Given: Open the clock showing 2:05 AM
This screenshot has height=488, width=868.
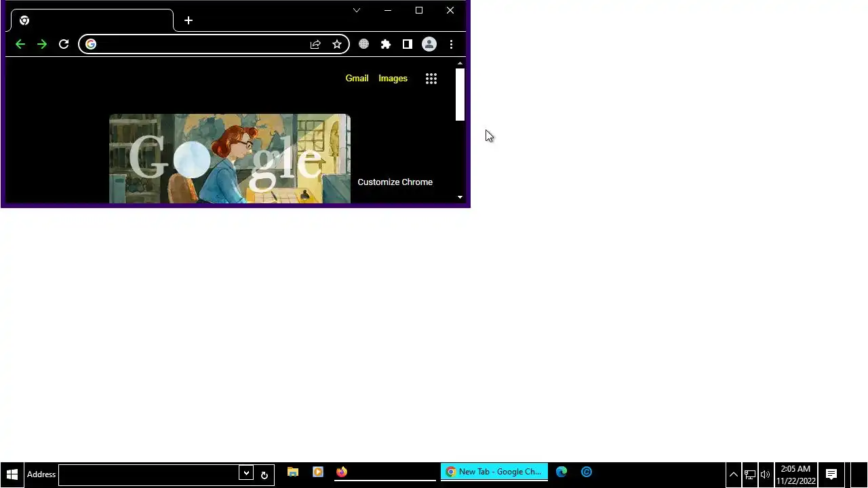Looking at the screenshot, I should pos(796,474).
